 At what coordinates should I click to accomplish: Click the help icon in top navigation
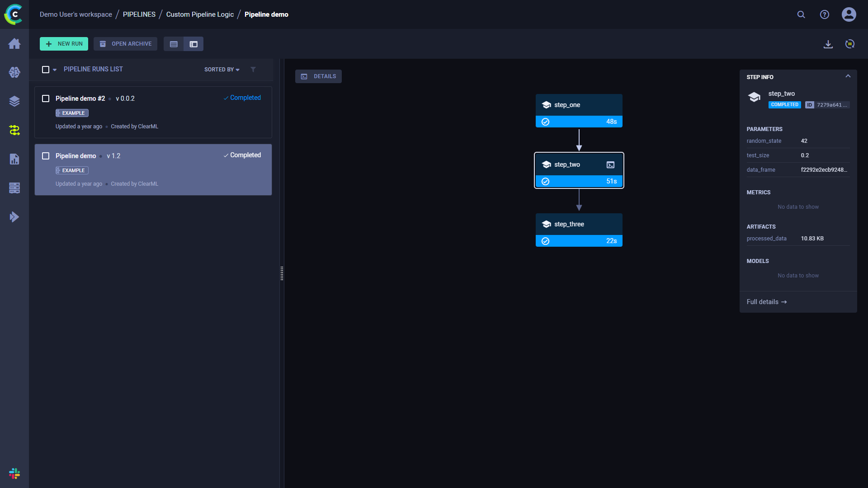pyautogui.click(x=825, y=14)
